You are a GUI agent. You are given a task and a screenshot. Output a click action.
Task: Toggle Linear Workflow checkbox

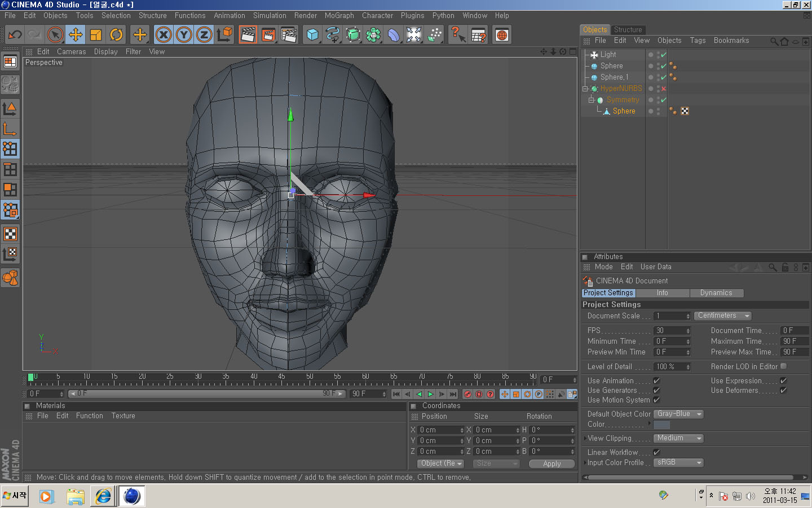click(656, 453)
